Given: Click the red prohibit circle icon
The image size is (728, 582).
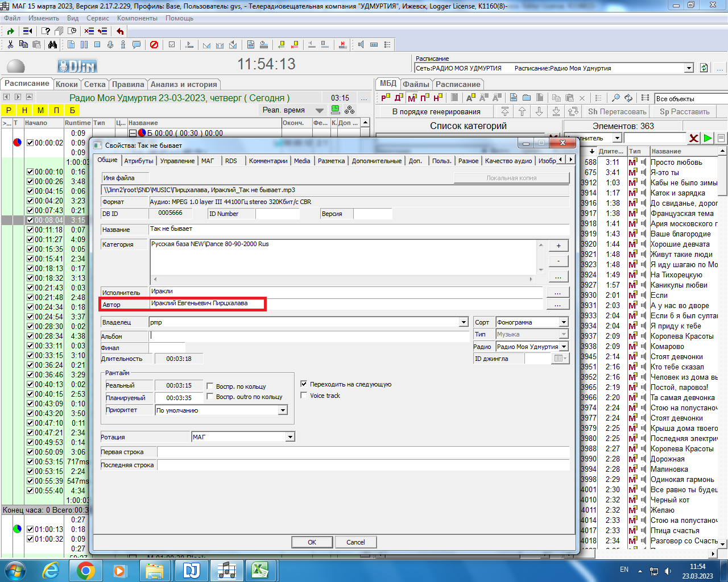Looking at the screenshot, I should point(154,44).
